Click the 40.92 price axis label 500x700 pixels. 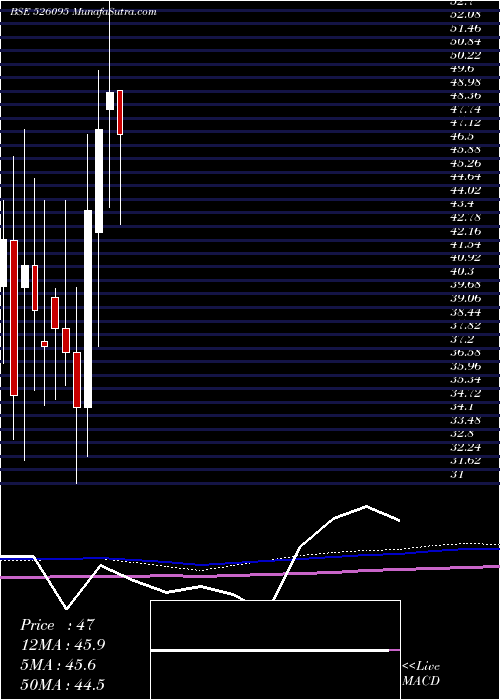(465, 258)
